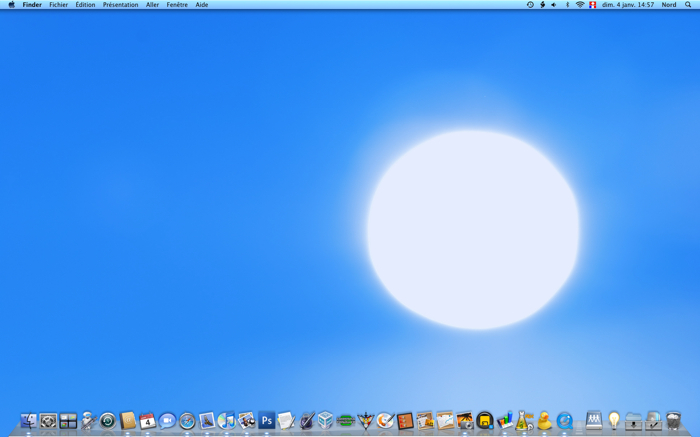
Task: Open the compass drafting tool app icon
Action: [x=366, y=420]
